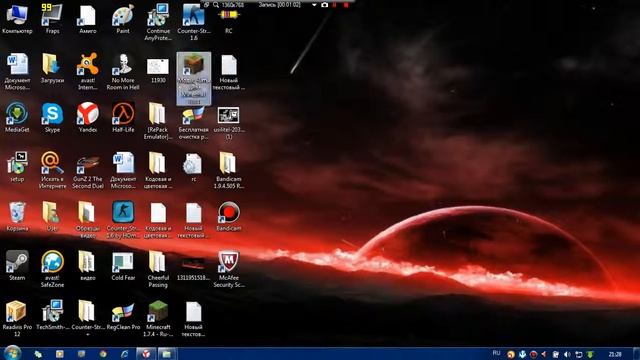Pause the recording in the recorder bar
640x360 pixels.
pyautogui.click(x=335, y=5)
